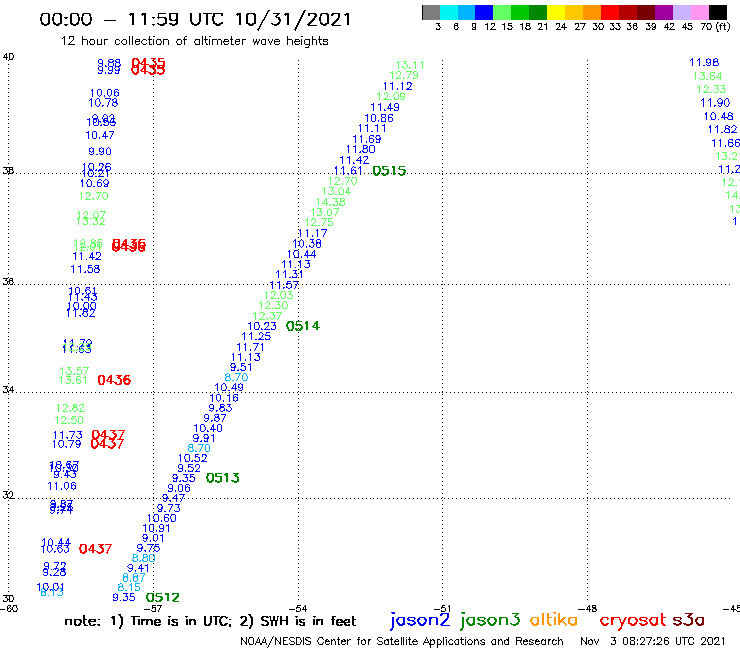Click the wave height value 10.49
The width and height of the screenshot is (740, 650).
(x=229, y=388)
